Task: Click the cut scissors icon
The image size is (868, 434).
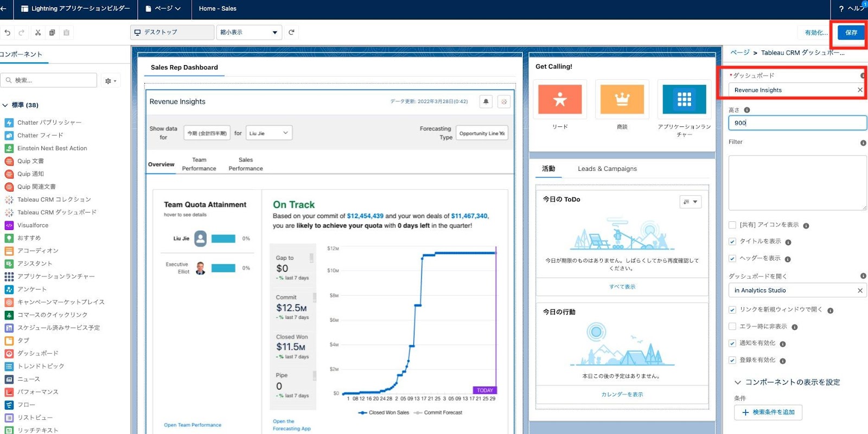Action: pyautogui.click(x=38, y=33)
